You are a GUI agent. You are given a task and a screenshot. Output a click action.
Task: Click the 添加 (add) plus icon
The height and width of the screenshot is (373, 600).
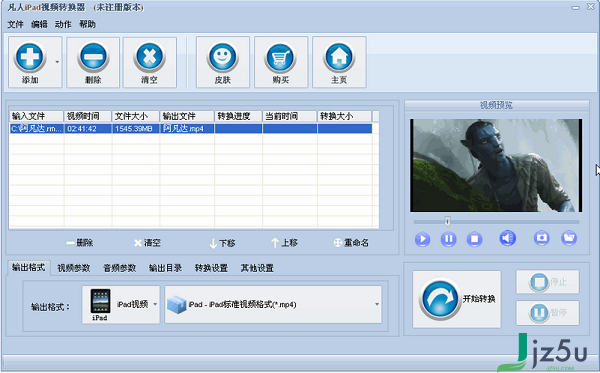click(30, 57)
